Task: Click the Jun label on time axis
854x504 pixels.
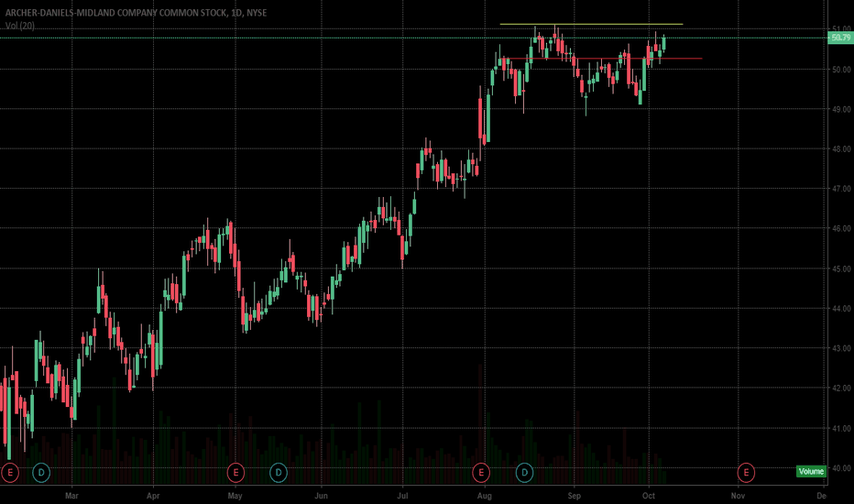Action: coord(322,495)
